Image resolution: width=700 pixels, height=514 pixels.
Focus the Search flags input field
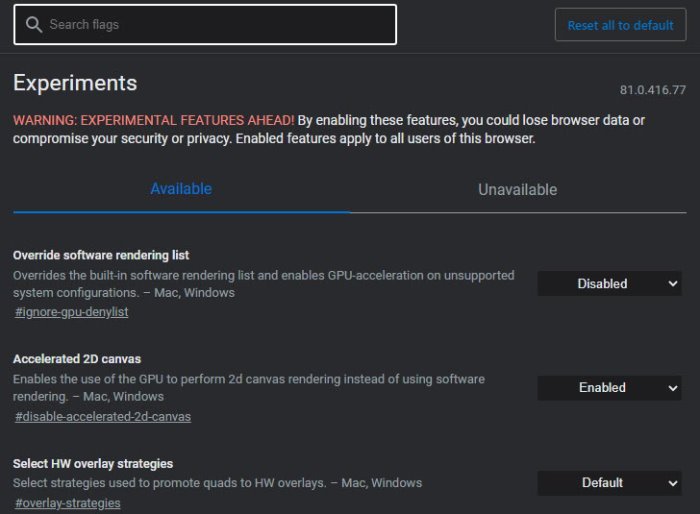(x=205, y=25)
